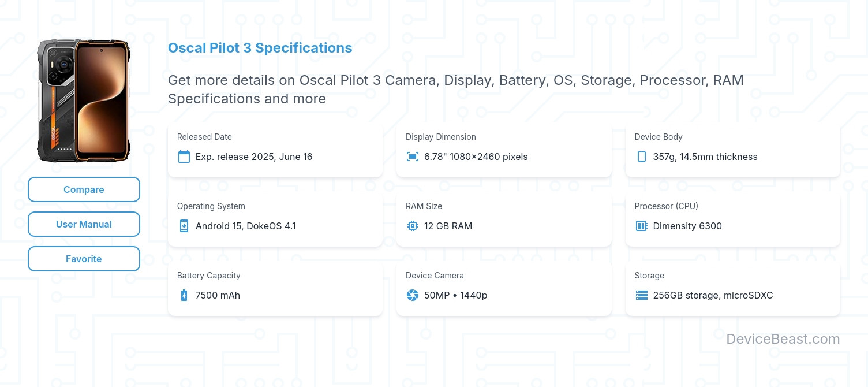Select the Android 15, DokeOS 4.1 text
Image resolution: width=868 pixels, height=387 pixels.
coord(246,226)
